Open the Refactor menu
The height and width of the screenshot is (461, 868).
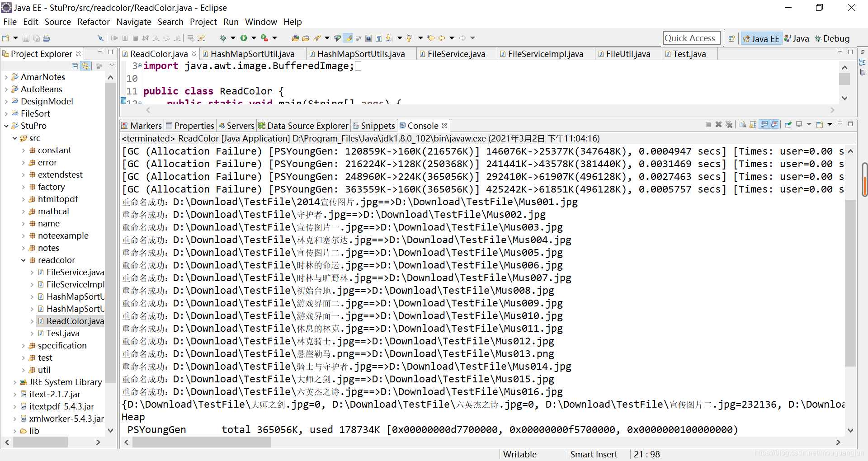tap(93, 22)
